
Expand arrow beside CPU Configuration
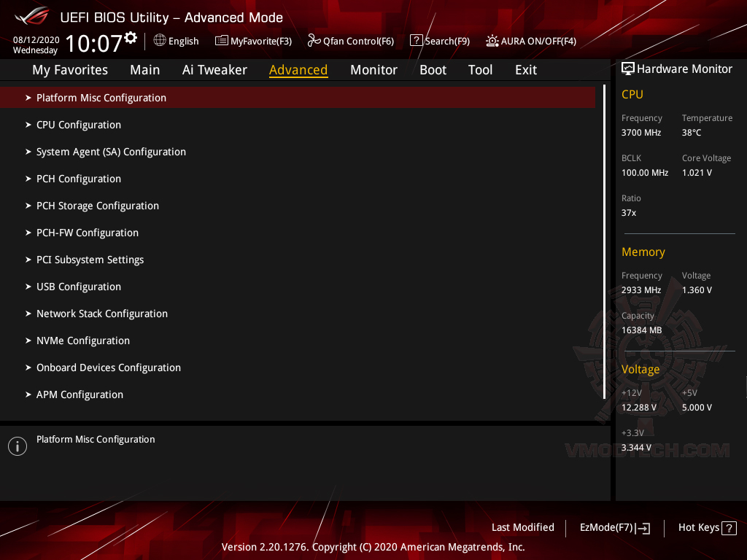pos(28,125)
